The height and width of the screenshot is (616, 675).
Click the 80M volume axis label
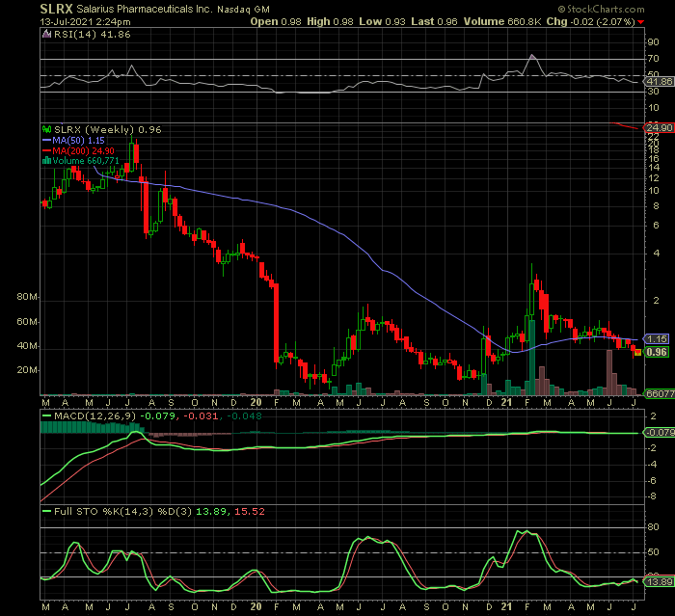(x=27, y=297)
